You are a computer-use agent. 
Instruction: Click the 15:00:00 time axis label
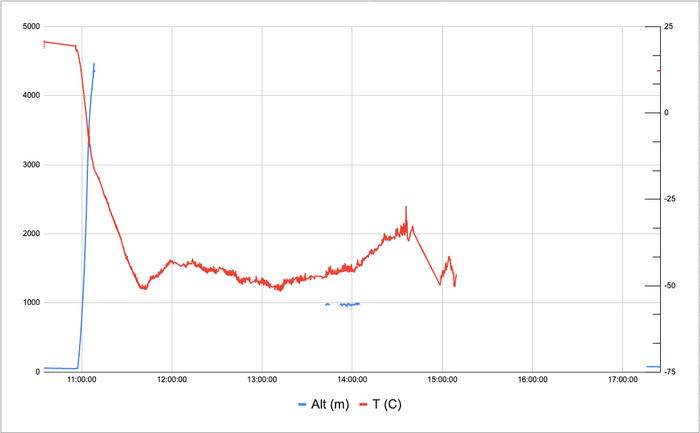tap(442, 380)
